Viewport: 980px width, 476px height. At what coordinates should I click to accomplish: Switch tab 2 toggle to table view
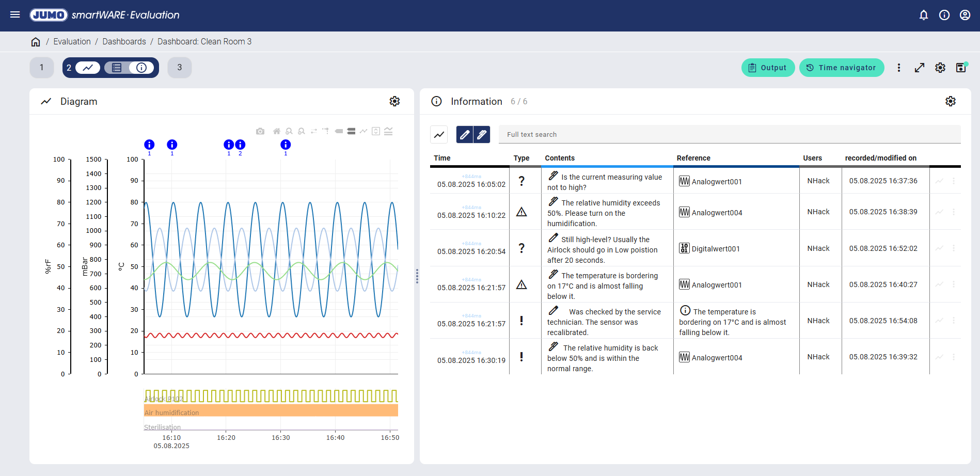(117, 68)
